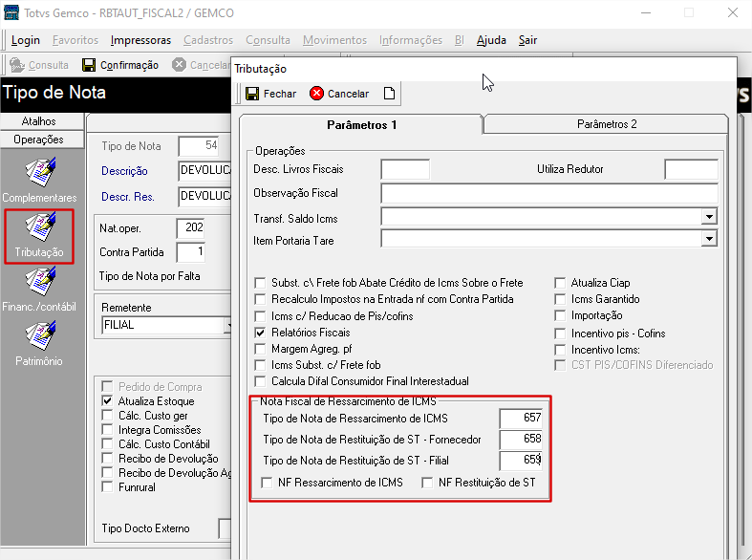Check Incentivo pis - Cofins
Image resolution: width=752 pixels, height=560 pixels.
560,334
